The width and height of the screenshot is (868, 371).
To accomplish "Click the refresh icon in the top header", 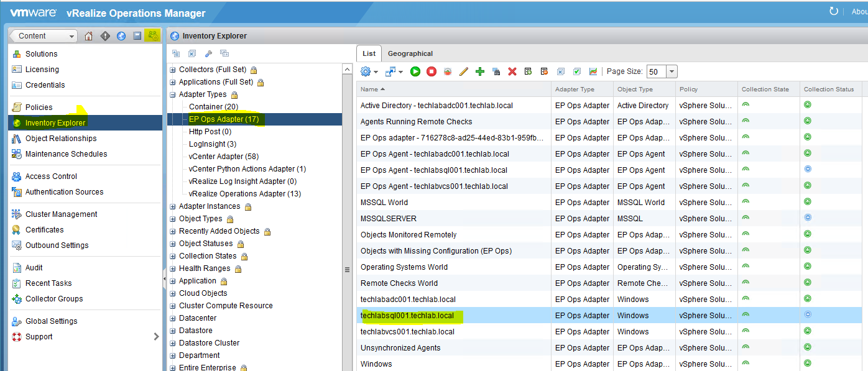I will (834, 11).
